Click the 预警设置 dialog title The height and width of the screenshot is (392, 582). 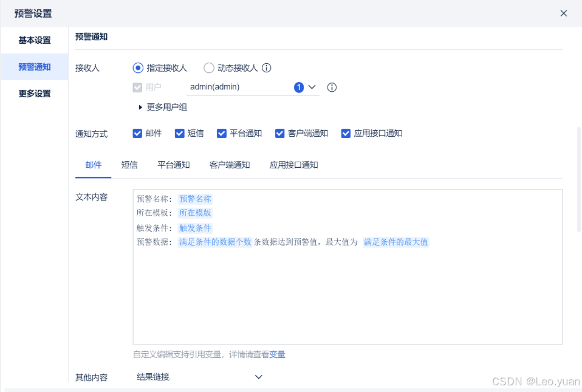(x=33, y=13)
